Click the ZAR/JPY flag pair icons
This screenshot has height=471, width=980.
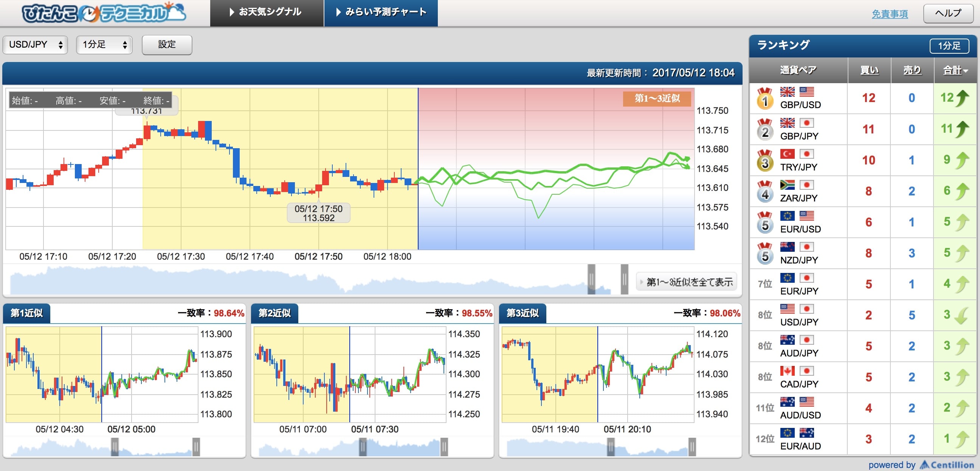click(797, 185)
